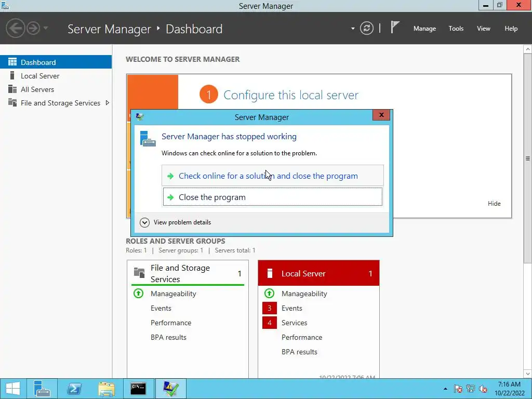Open the navigation history dropdown arrow
The image size is (532, 399).
pos(46,28)
